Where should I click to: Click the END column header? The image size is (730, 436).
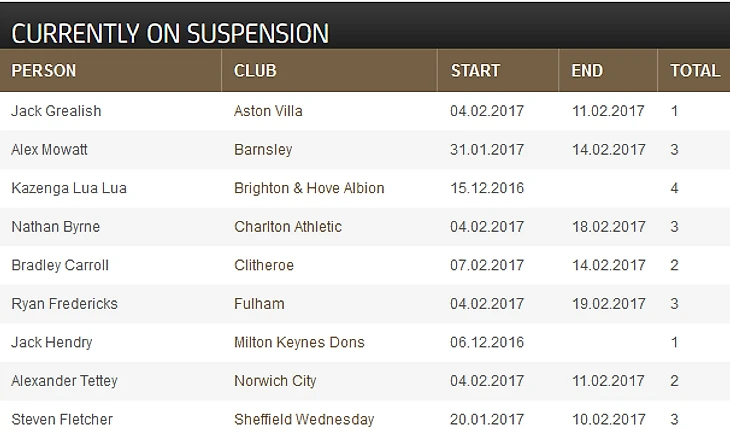[x=587, y=71]
